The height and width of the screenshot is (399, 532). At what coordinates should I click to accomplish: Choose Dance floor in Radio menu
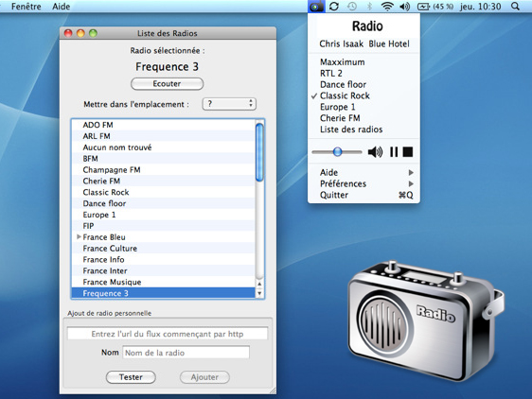(x=364, y=84)
